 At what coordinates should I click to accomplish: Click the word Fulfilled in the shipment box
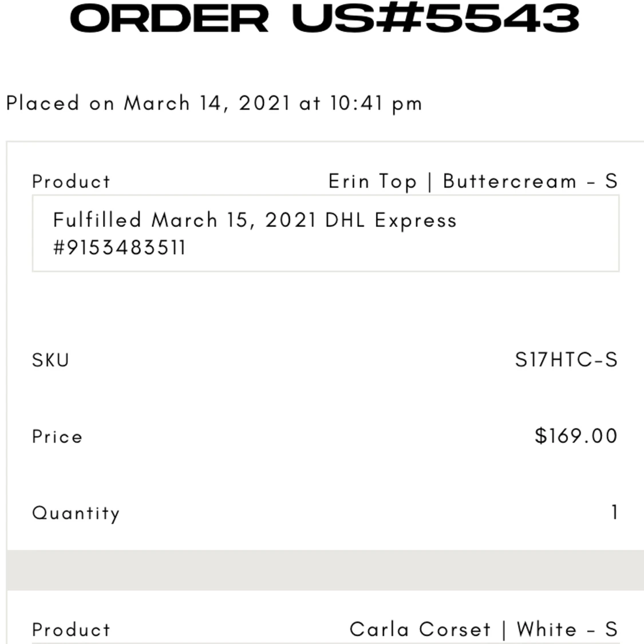click(x=97, y=220)
